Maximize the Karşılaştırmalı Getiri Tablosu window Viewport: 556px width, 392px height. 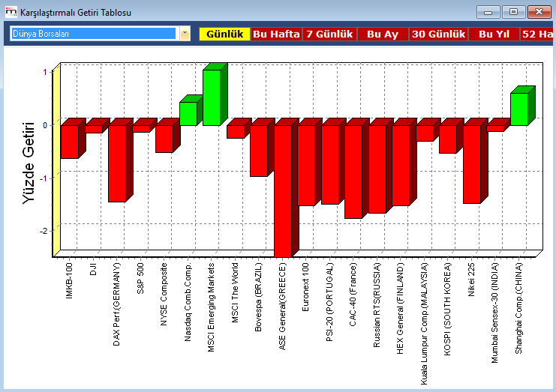(x=513, y=12)
